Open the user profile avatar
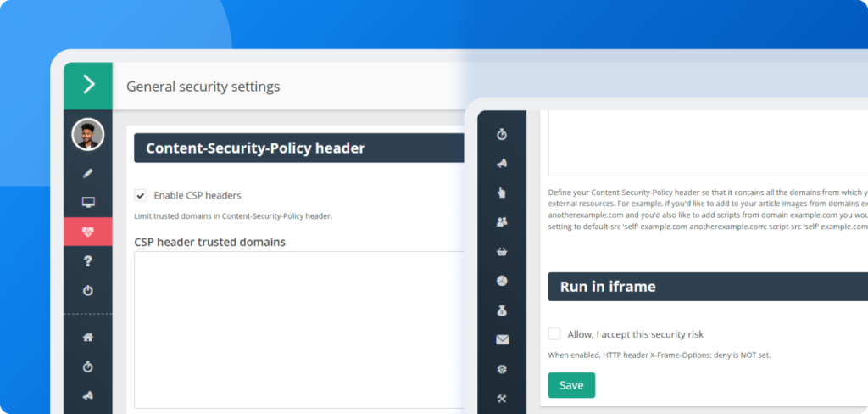The height and width of the screenshot is (414, 868). (x=88, y=134)
